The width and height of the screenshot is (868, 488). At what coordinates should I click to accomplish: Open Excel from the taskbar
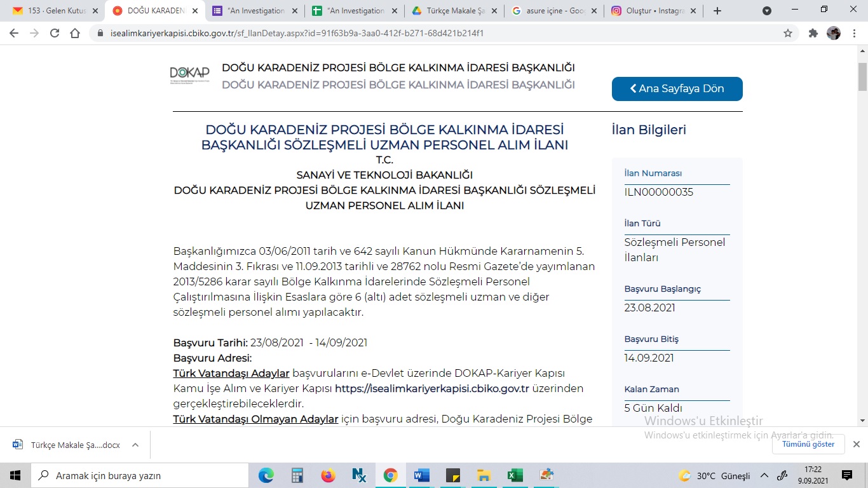coord(515,475)
